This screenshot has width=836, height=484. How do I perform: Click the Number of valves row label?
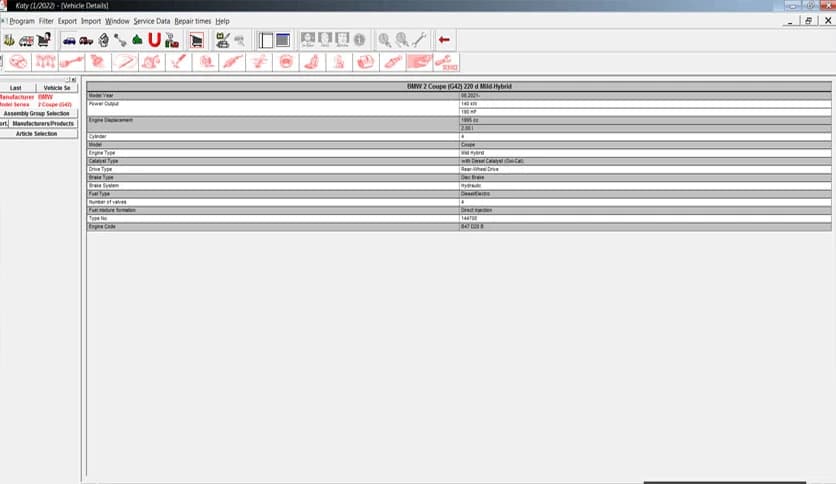click(x=107, y=202)
